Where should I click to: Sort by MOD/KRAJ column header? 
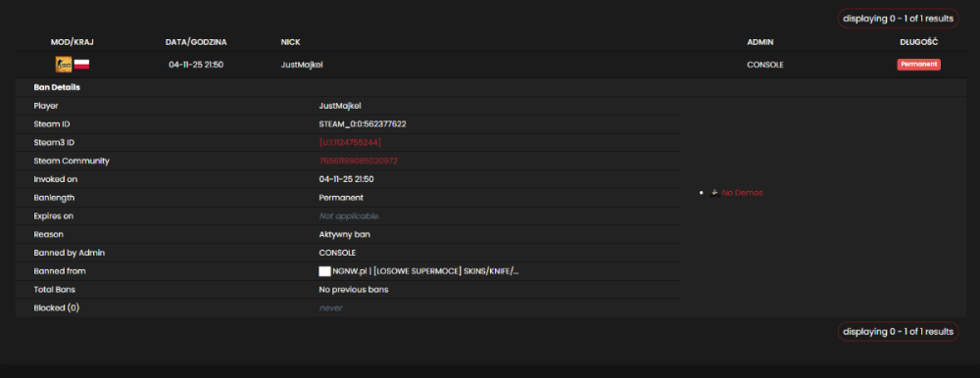click(x=72, y=42)
